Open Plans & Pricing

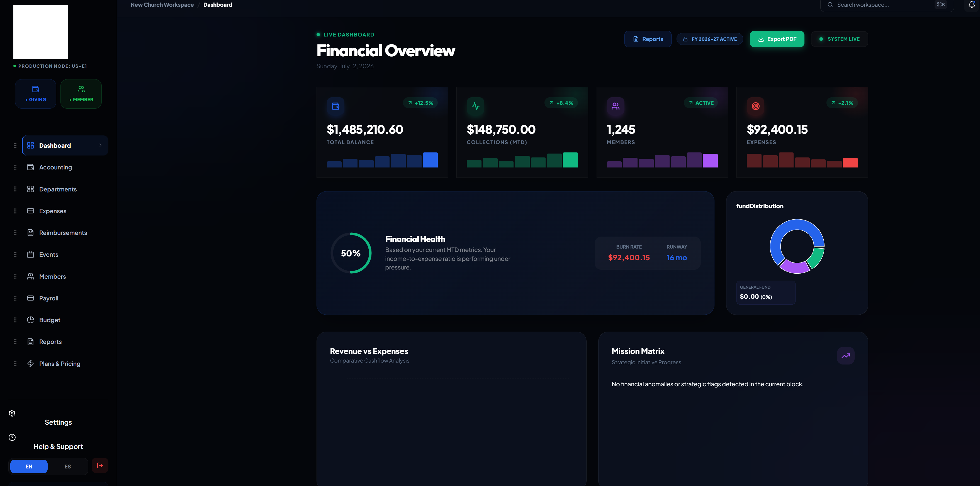point(65,363)
